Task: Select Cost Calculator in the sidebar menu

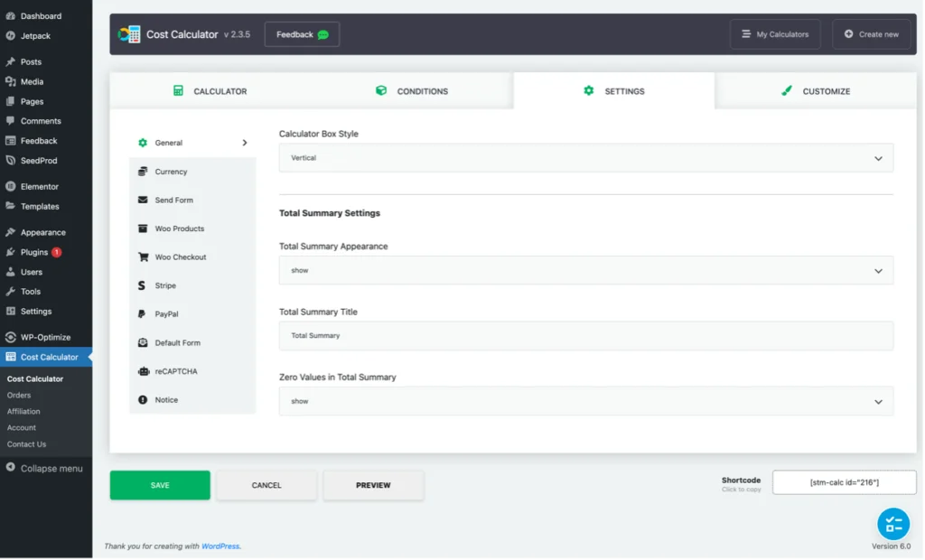Action: click(x=46, y=357)
